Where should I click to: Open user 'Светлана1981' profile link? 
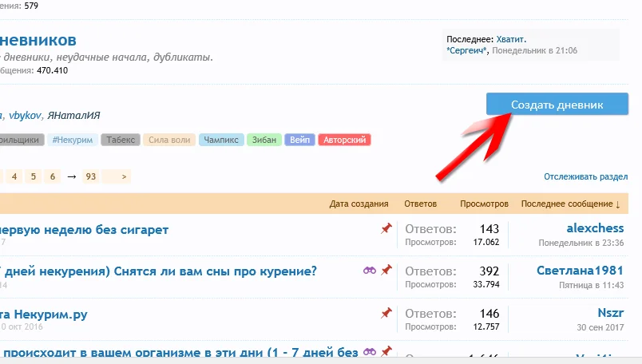580,271
